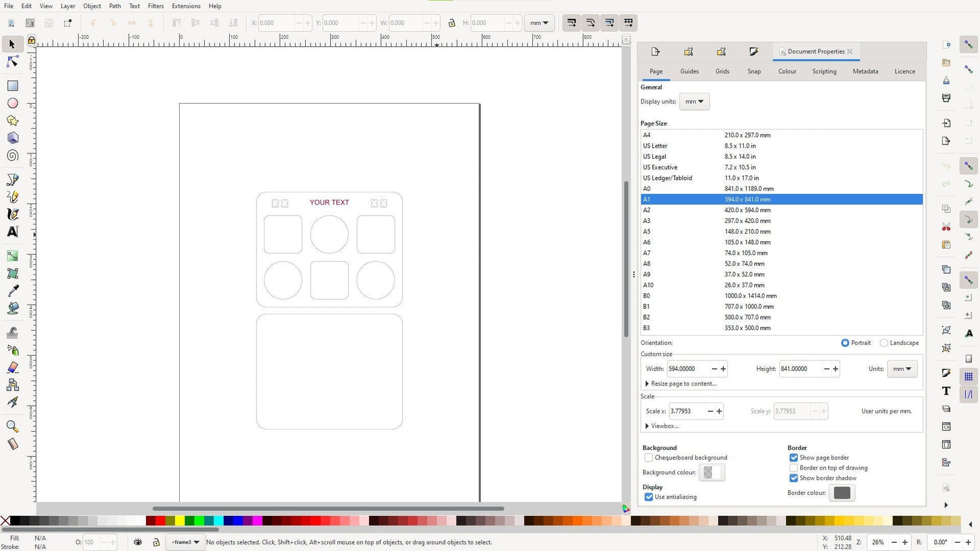Select the Text tool
This screenshot has height=551, width=980.
(12, 232)
